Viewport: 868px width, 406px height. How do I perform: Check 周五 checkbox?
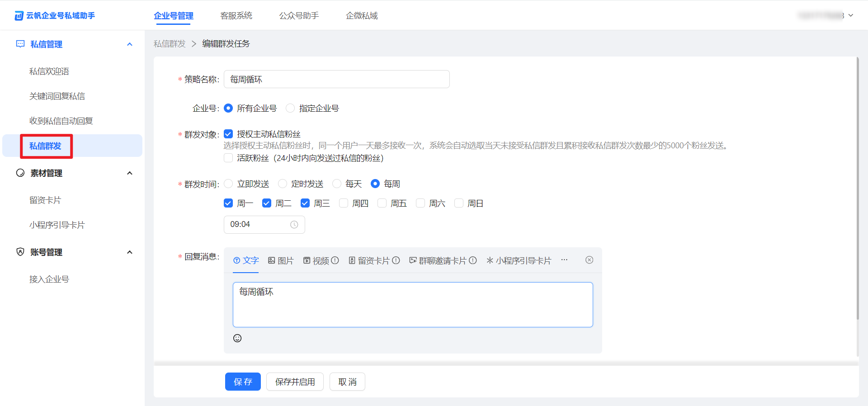click(382, 203)
